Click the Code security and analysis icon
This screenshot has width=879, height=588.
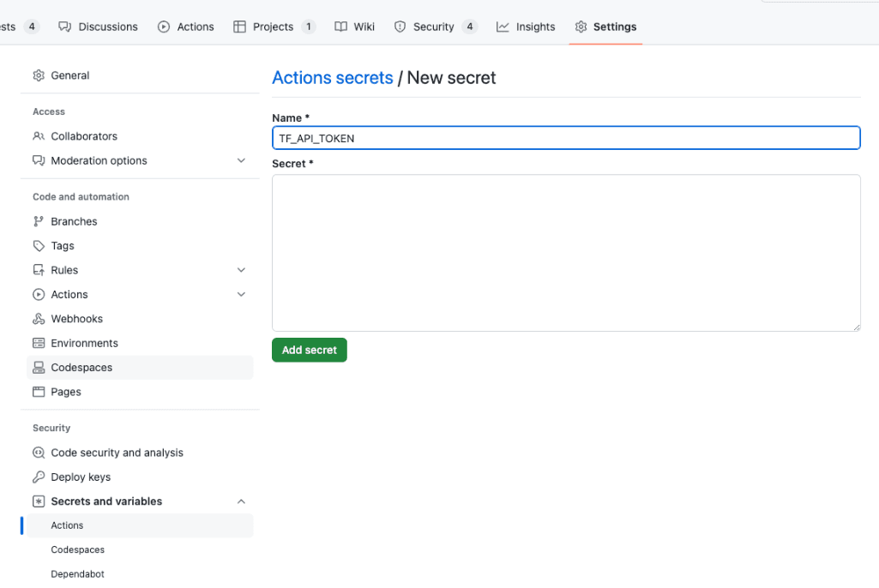[39, 453]
